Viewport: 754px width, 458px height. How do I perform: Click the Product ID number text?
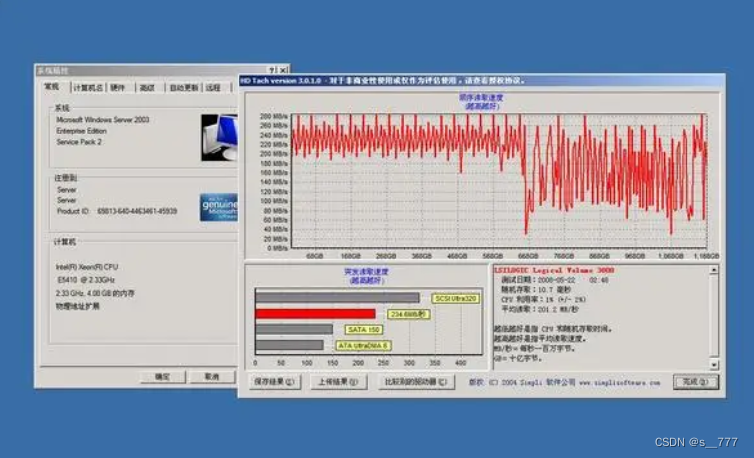137,211
